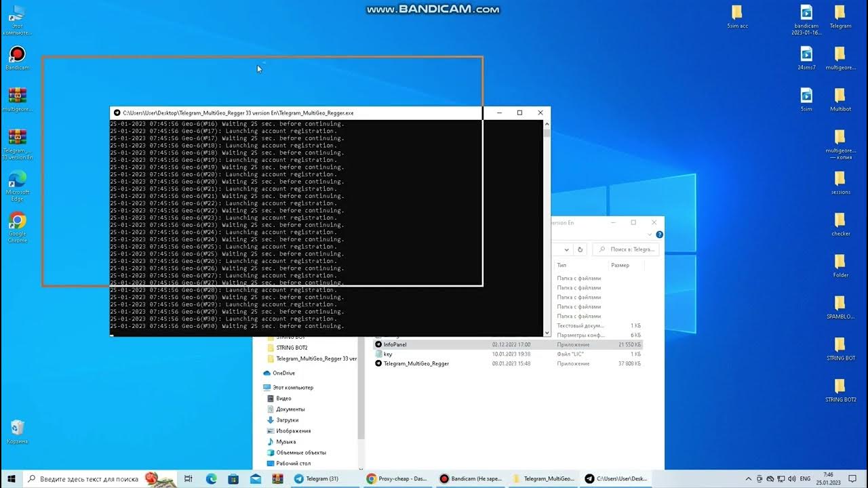Open the Корзина recycle bin
Screen dimensions: 868x488
[17, 431]
